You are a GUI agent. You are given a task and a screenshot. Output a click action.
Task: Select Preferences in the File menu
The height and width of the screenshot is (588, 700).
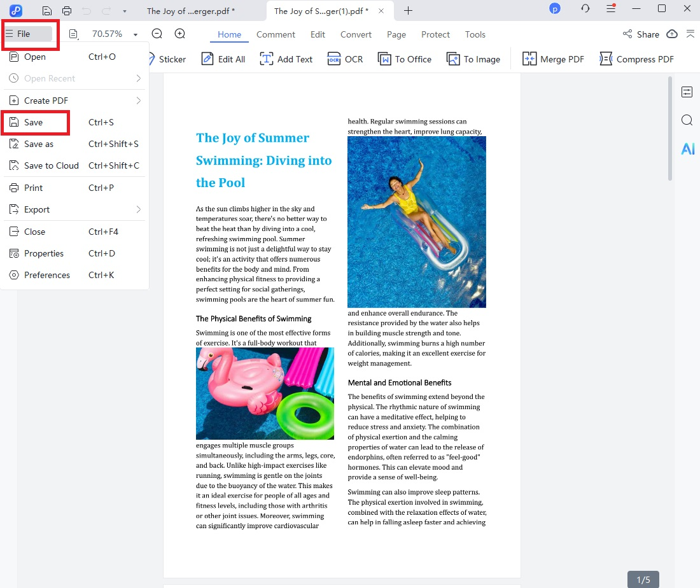46,275
